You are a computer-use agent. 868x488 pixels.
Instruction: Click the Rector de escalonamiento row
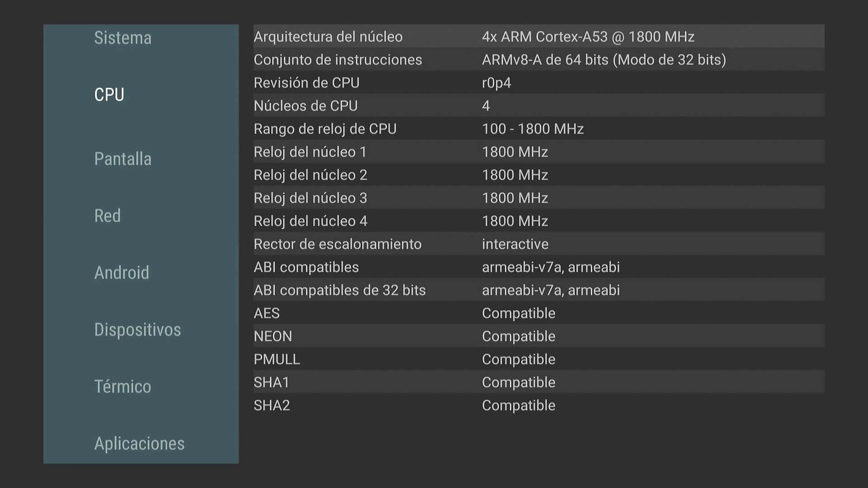point(538,244)
